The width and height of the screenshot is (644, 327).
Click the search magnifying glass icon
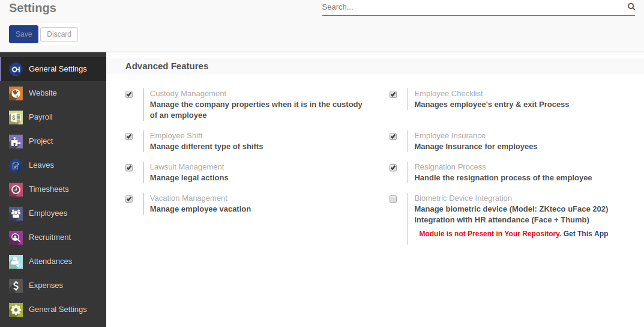[631, 7]
